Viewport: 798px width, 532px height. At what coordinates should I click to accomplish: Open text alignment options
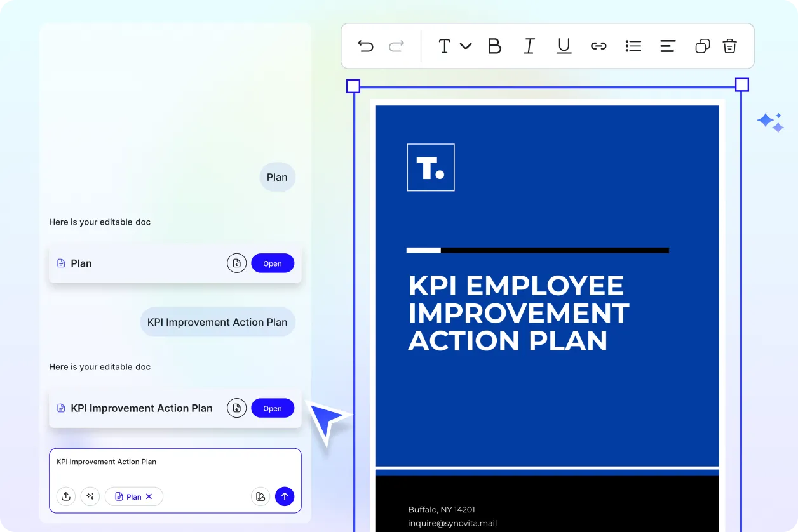tap(668, 46)
